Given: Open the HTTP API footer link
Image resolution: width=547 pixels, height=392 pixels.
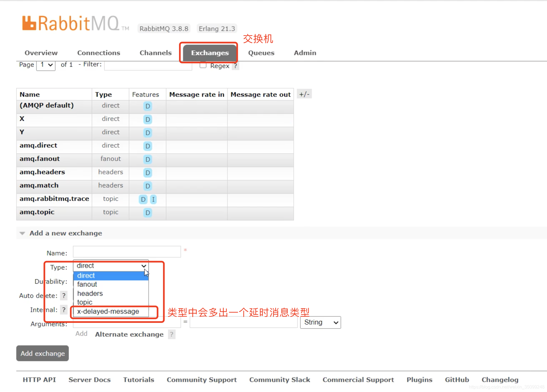Looking at the screenshot, I should tap(39, 380).
